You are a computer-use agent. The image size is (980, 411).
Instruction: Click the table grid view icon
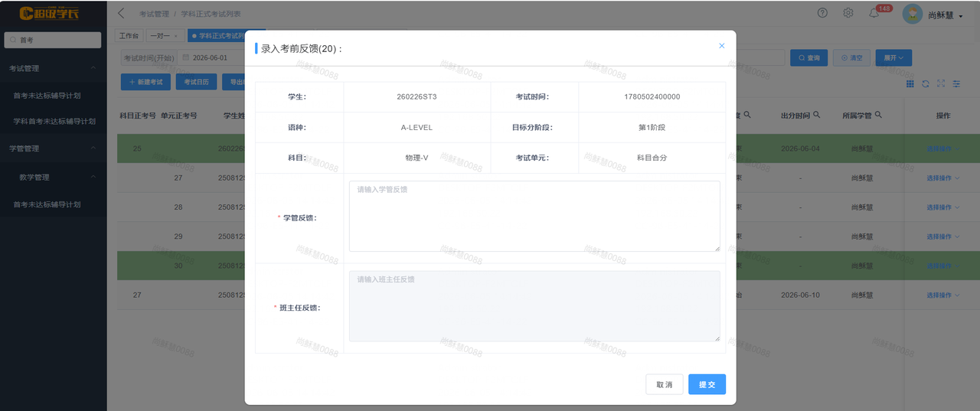[910, 83]
